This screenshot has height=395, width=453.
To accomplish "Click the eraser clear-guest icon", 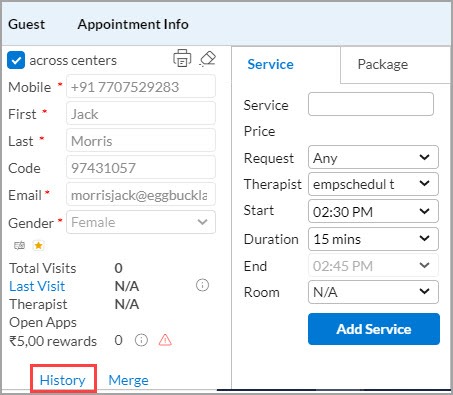I will [x=208, y=59].
